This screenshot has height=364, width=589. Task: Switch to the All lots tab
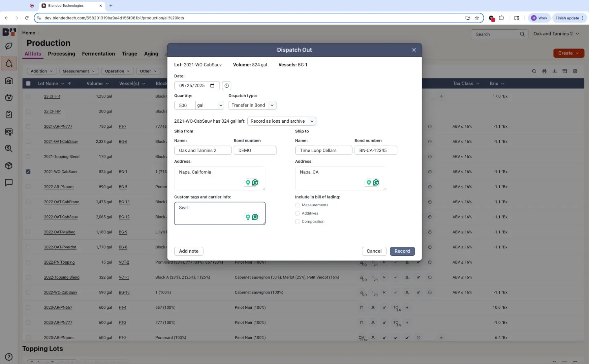(x=33, y=54)
